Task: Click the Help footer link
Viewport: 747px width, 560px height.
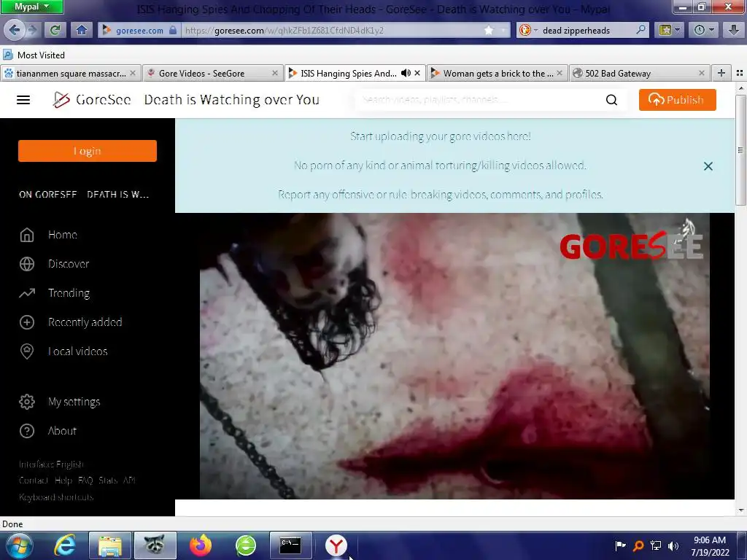Action: pyautogui.click(x=63, y=481)
